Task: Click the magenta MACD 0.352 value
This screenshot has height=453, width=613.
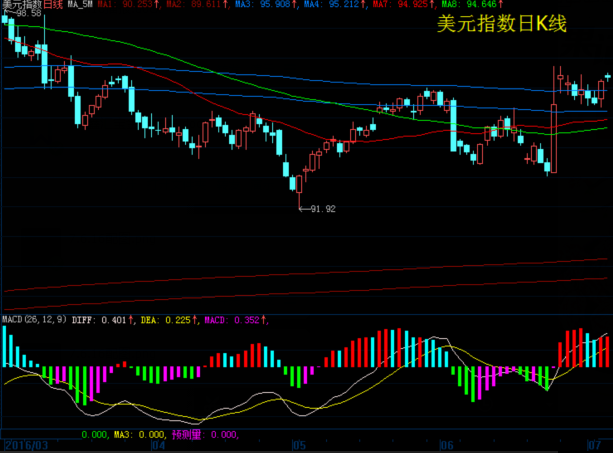Action: click(x=234, y=321)
